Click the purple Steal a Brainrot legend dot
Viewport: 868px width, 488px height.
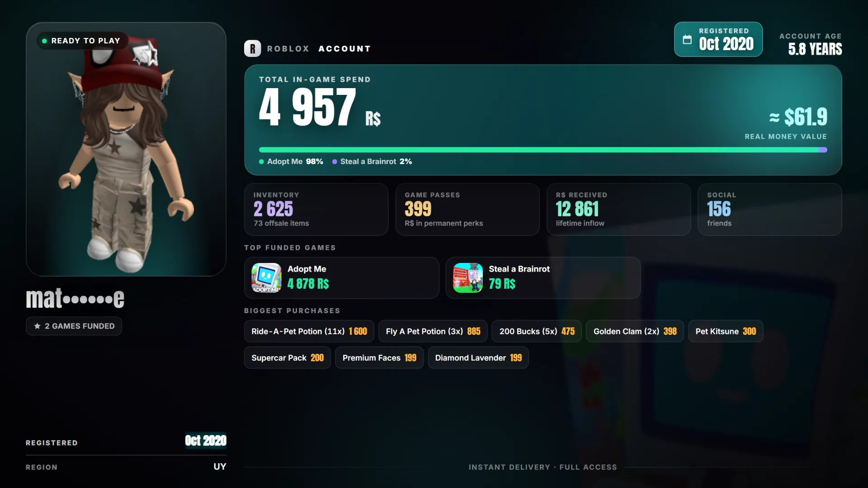(335, 162)
